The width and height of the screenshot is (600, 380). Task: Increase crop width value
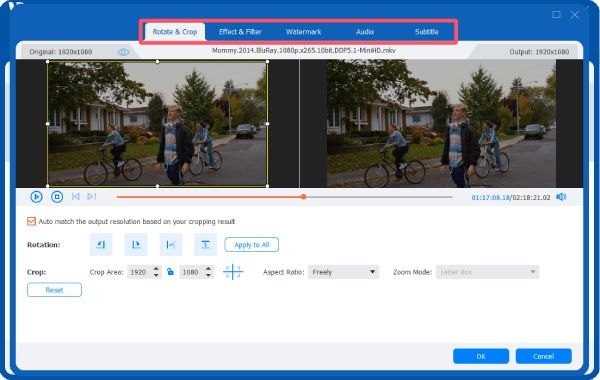click(156, 269)
